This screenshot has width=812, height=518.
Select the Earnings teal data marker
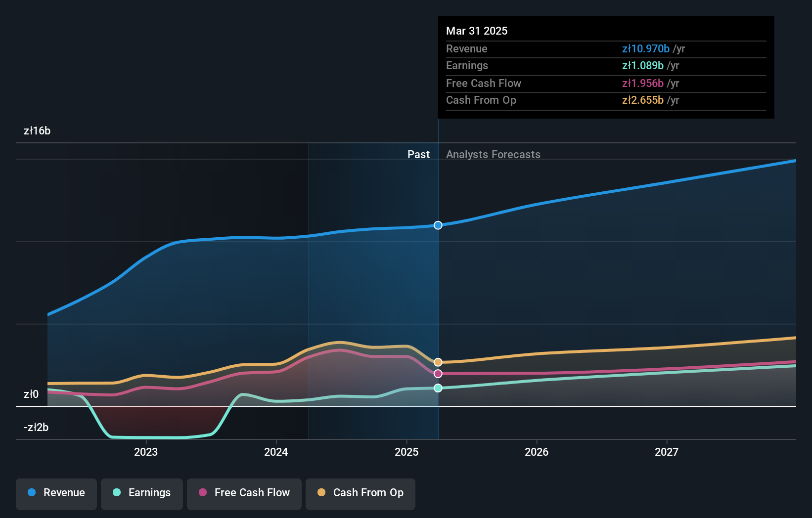(438, 388)
